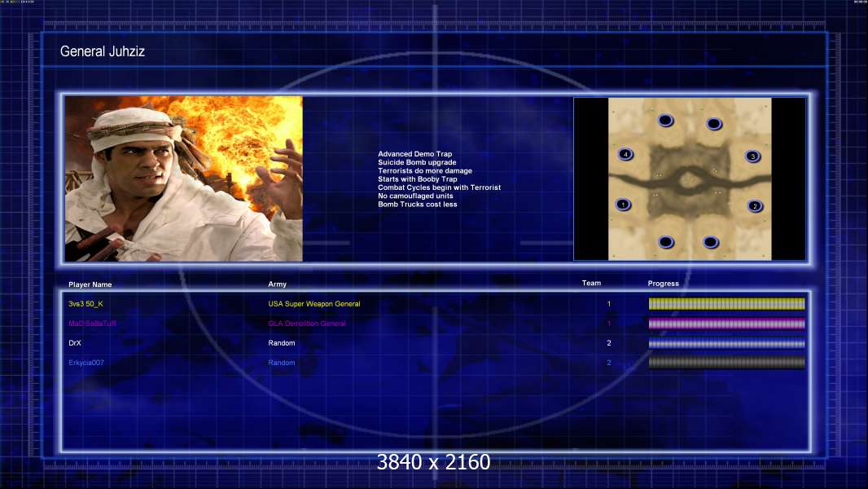Screen dimensions: 868x489
Task: Select player name 3vs3 50_K
Action: click(85, 304)
